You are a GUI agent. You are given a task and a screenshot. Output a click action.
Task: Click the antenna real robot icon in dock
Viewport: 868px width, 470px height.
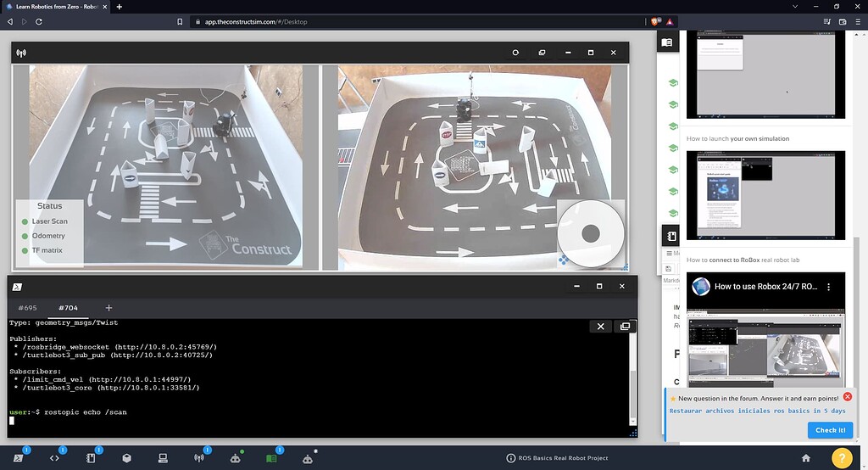click(x=198, y=458)
